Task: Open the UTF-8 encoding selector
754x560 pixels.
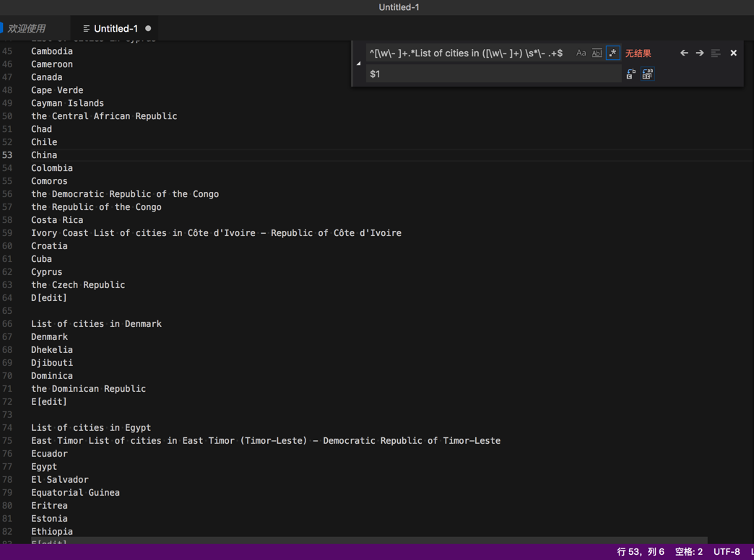Action: point(726,552)
